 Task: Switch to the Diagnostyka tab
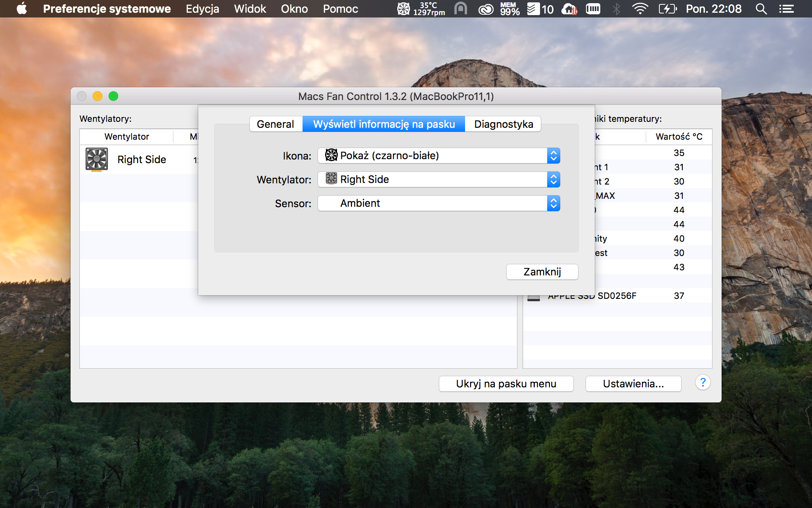tap(503, 124)
